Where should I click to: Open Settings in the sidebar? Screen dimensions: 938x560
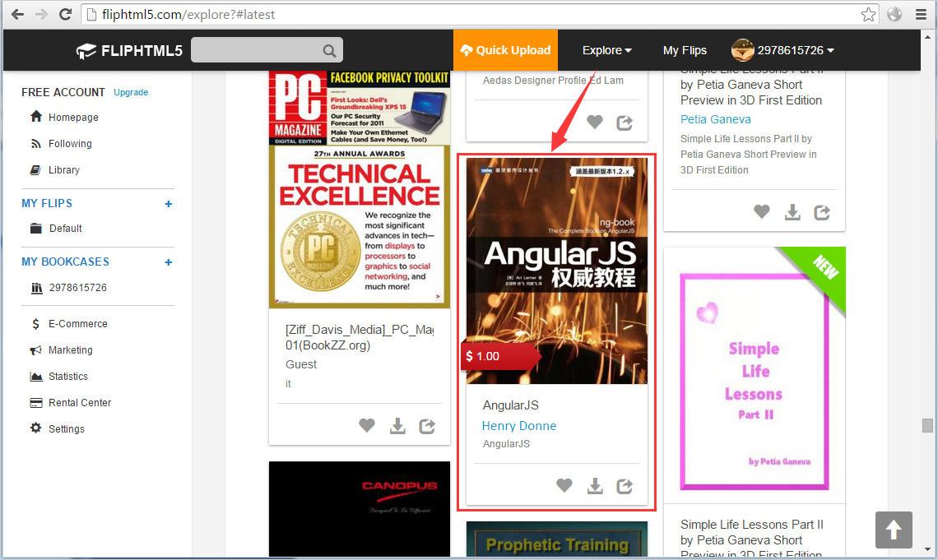57,428
